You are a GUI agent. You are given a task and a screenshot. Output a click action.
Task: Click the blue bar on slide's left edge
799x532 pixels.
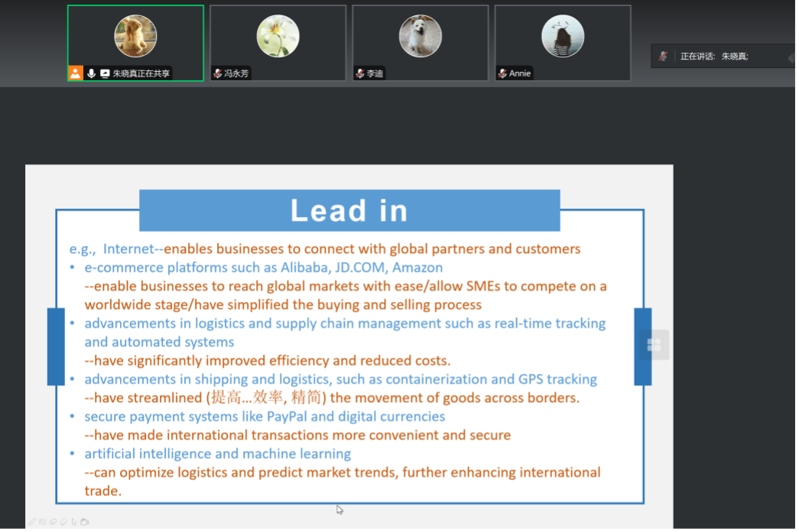point(56,346)
